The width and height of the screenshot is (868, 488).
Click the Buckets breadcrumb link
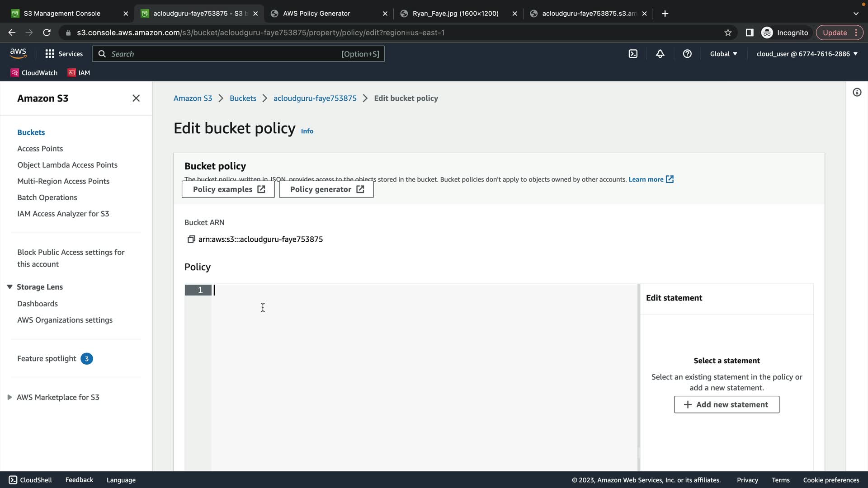[243, 98]
